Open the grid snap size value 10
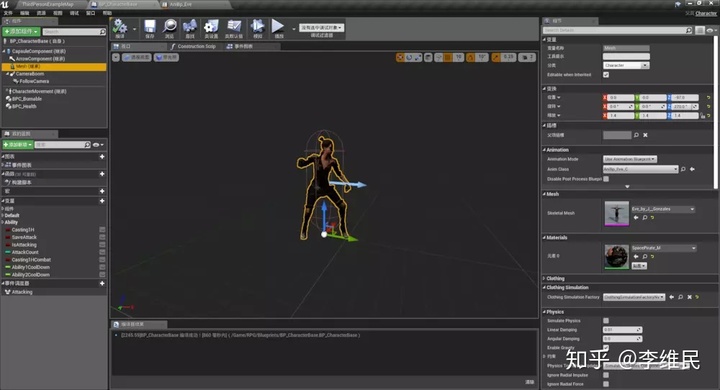The image size is (720, 390). click(458, 57)
